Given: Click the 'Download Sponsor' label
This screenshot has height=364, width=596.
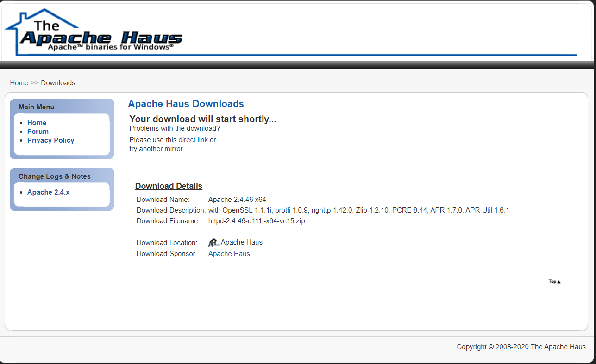Looking at the screenshot, I should 166,254.
